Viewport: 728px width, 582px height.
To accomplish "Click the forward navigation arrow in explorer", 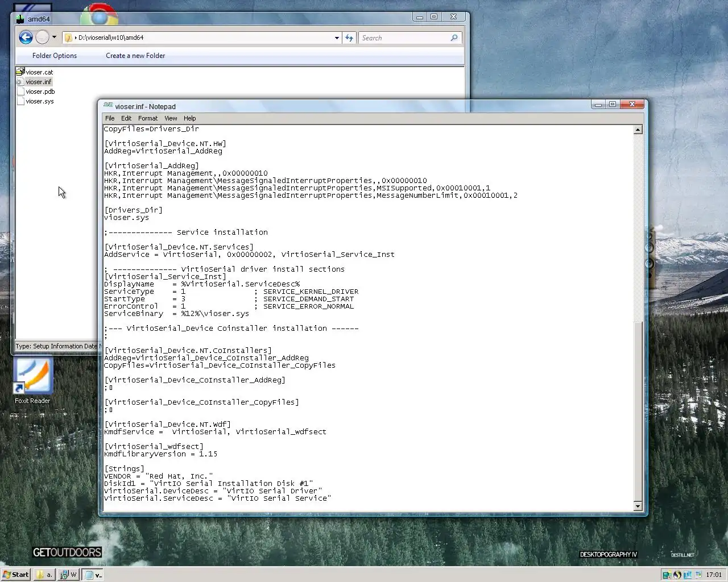I will [42, 38].
